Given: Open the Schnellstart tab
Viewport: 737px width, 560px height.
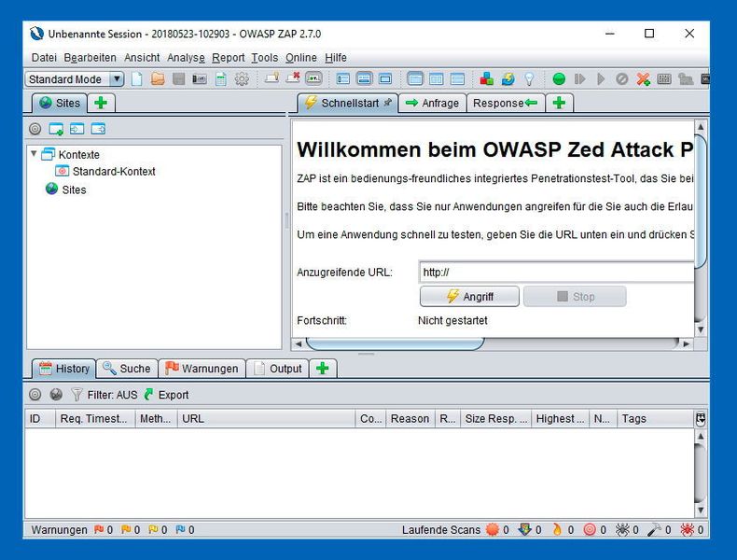Looking at the screenshot, I should point(348,103).
